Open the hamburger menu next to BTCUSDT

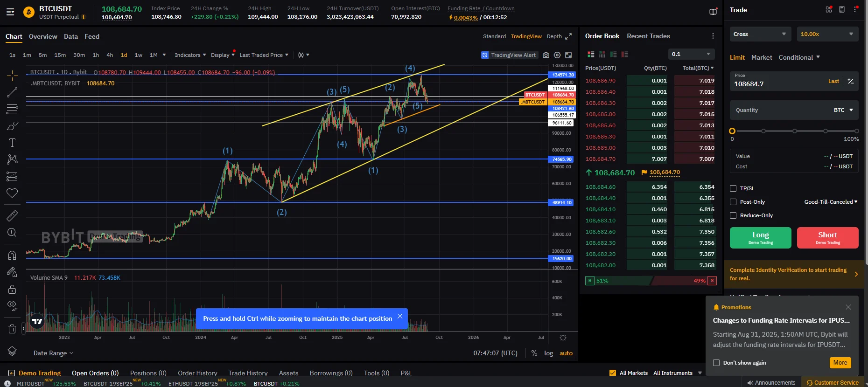(10, 12)
